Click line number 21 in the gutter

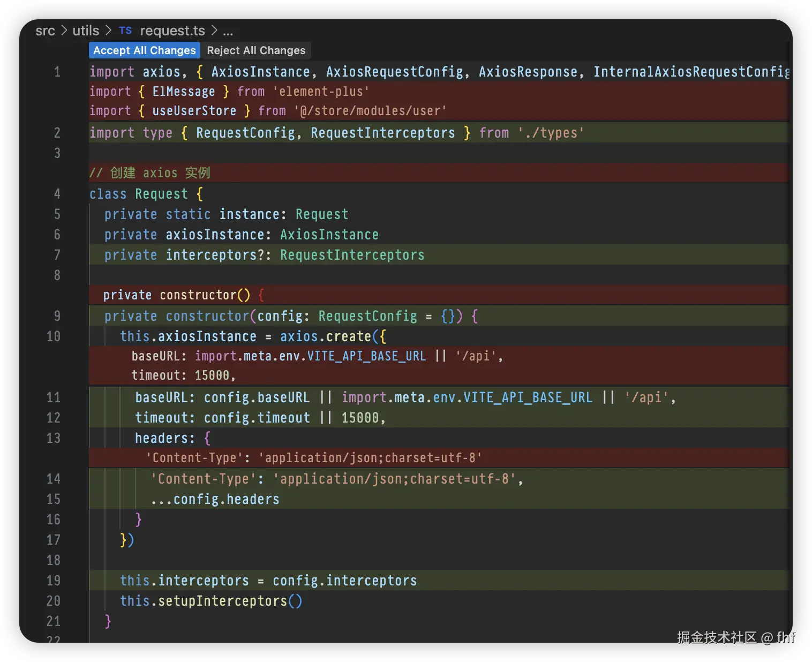coord(54,621)
